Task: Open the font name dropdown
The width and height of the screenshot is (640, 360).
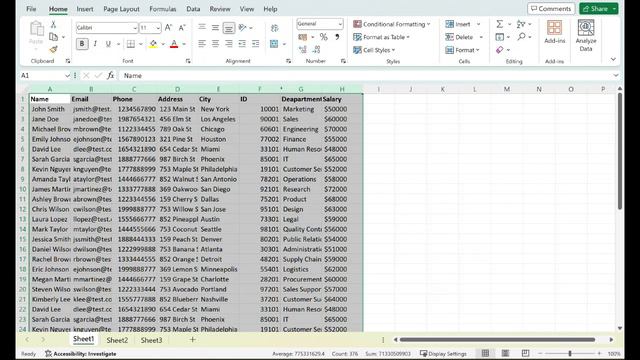Action: tap(135, 28)
